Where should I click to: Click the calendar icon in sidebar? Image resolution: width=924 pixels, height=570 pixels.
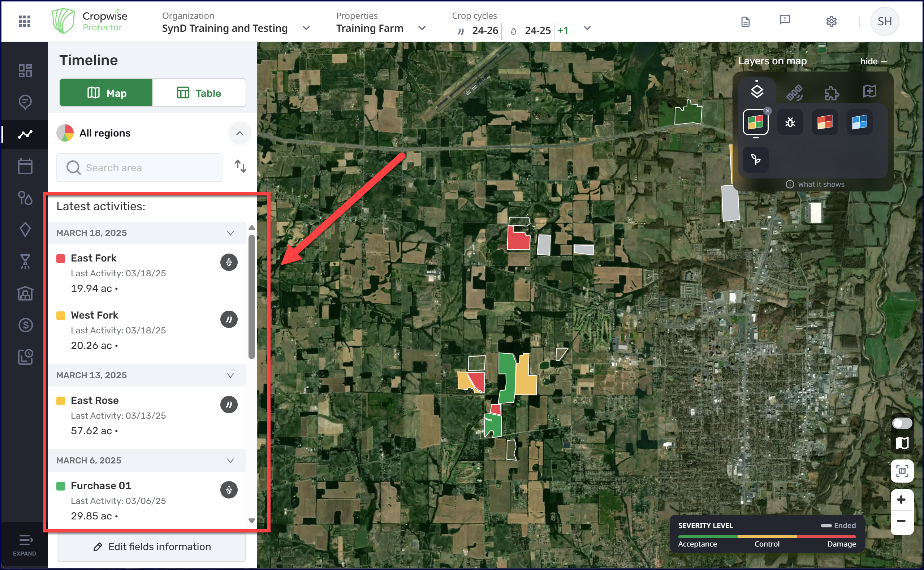(25, 166)
